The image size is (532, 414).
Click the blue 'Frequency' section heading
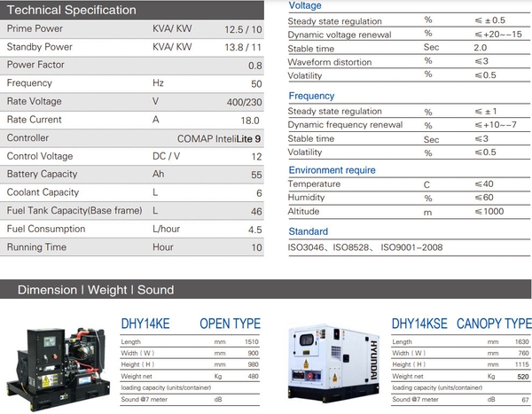311,96
